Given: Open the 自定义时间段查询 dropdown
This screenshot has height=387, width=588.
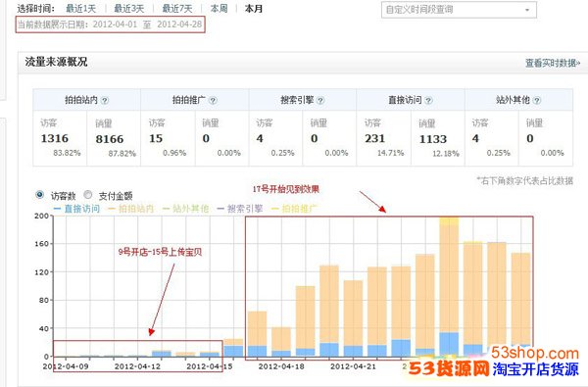Looking at the screenshot, I should point(459,10).
